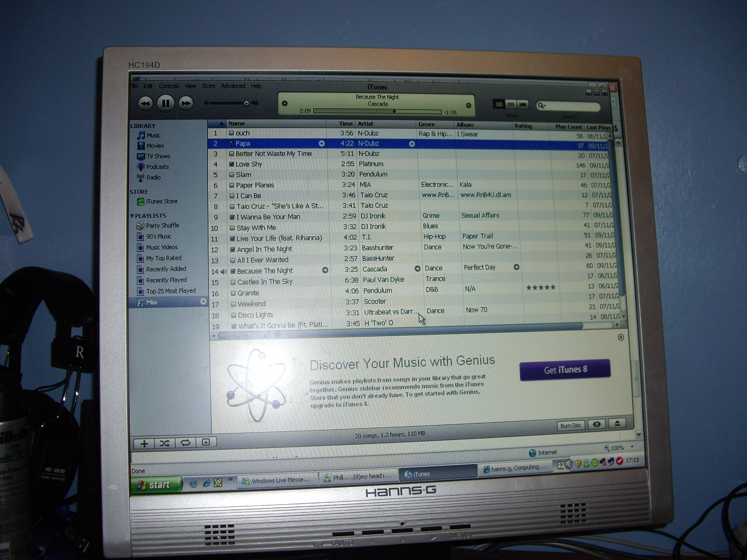Click the Get iTunes 8 button
The image size is (747, 560).
click(x=565, y=370)
